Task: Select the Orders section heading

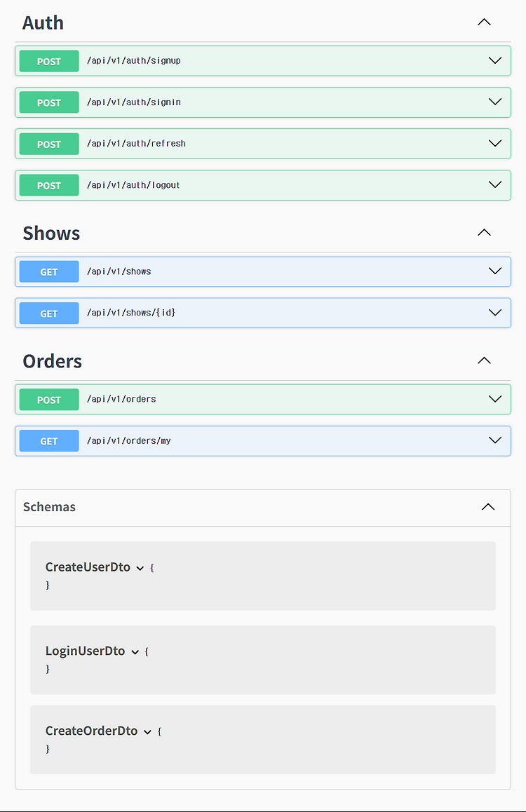Action: pos(53,361)
